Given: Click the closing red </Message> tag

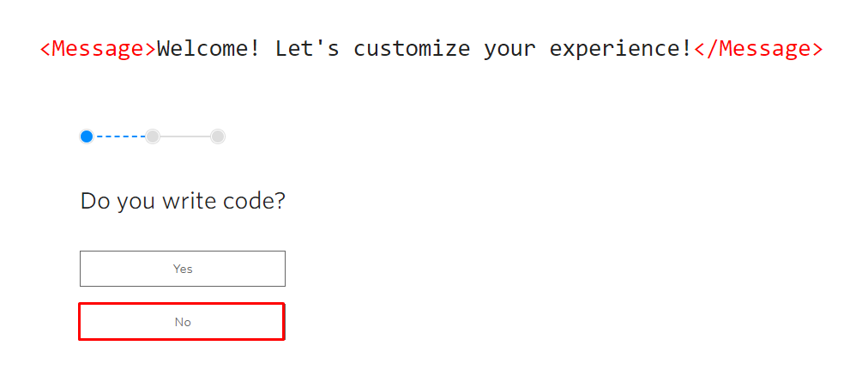Looking at the screenshot, I should coord(758,49).
